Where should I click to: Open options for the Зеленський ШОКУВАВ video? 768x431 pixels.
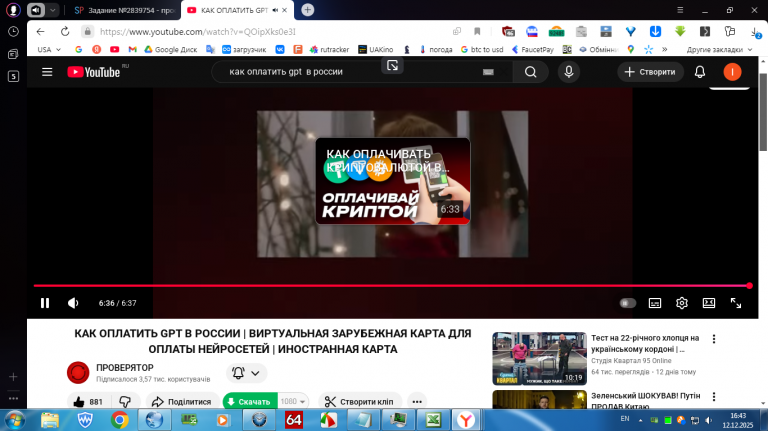pos(714,397)
